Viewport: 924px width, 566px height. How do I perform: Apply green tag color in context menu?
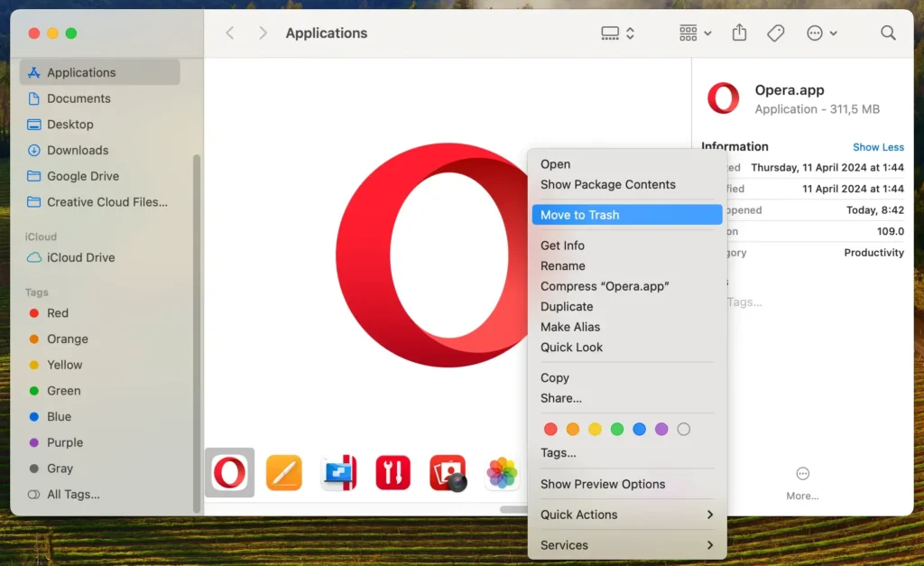coord(617,429)
